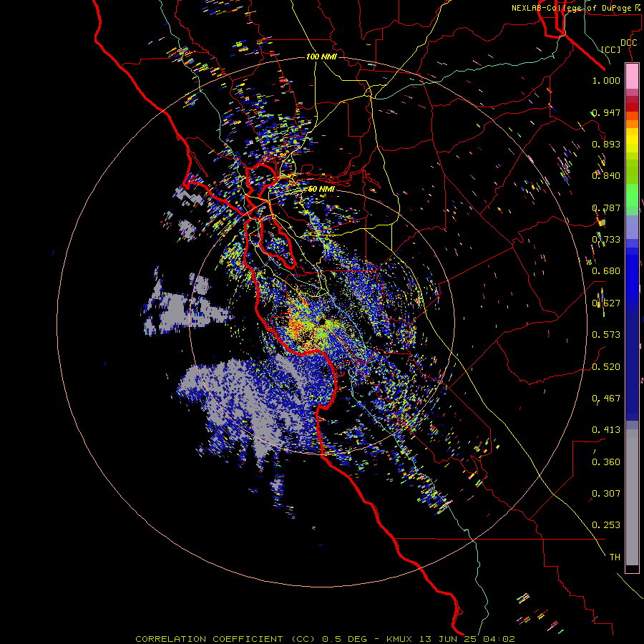Viewport: 644px width, 644px height.
Task: Select the 0.360 scale value
Action: click(x=606, y=462)
